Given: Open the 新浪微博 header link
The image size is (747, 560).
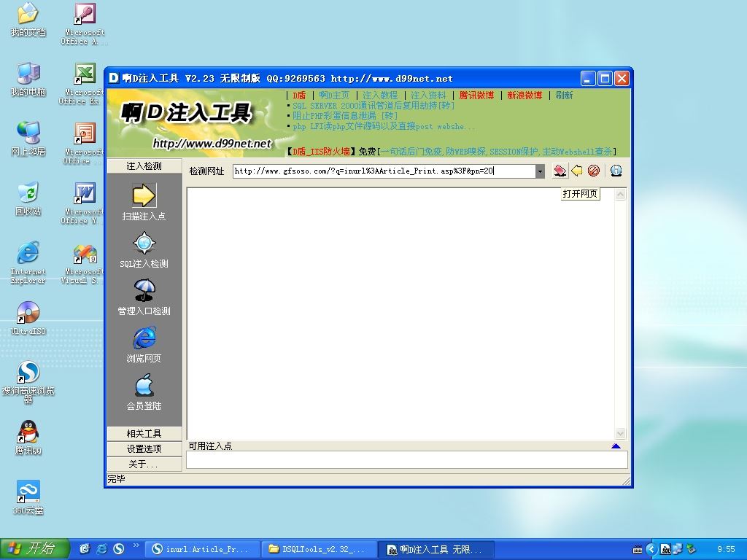Looking at the screenshot, I should click(525, 96).
